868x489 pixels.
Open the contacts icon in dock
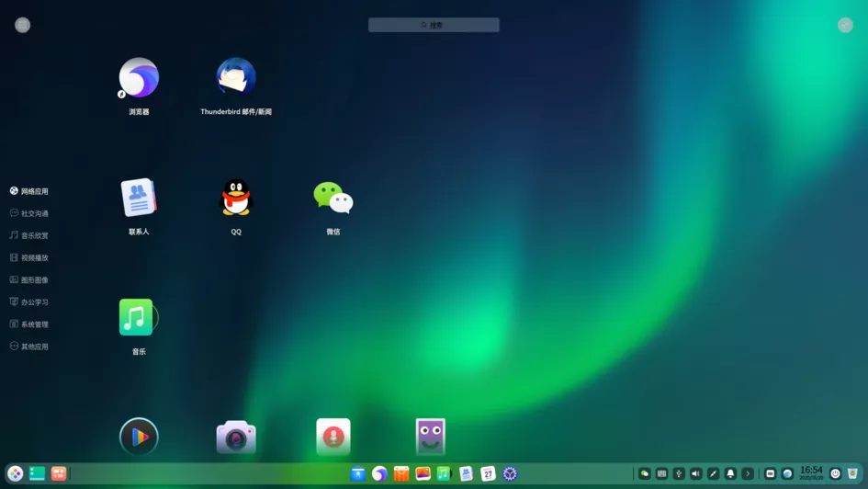click(x=466, y=474)
